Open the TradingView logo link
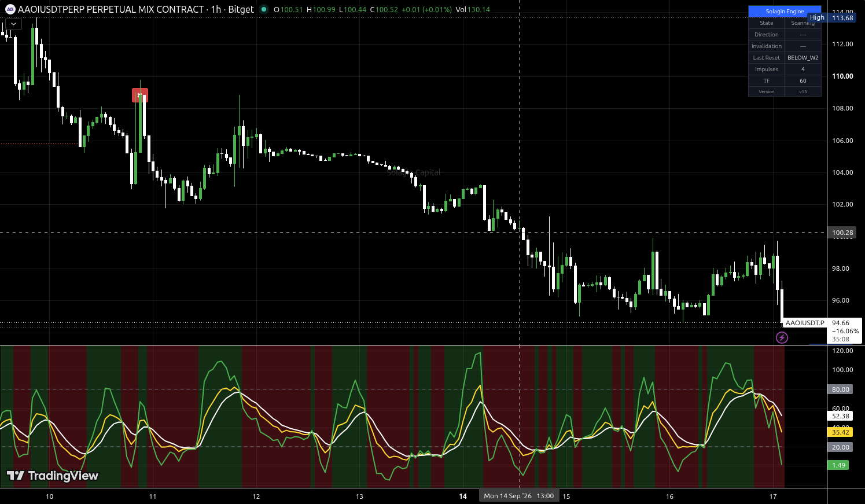 [x=53, y=476]
